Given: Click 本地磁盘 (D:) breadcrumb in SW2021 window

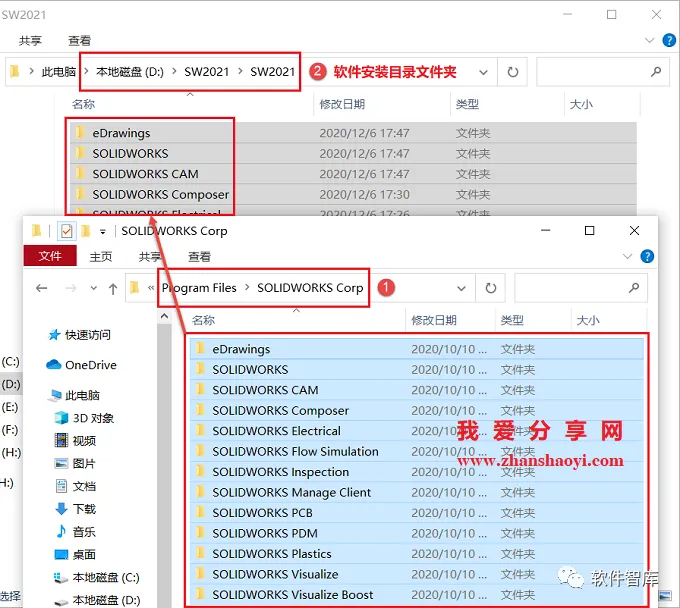Looking at the screenshot, I should pos(130,72).
